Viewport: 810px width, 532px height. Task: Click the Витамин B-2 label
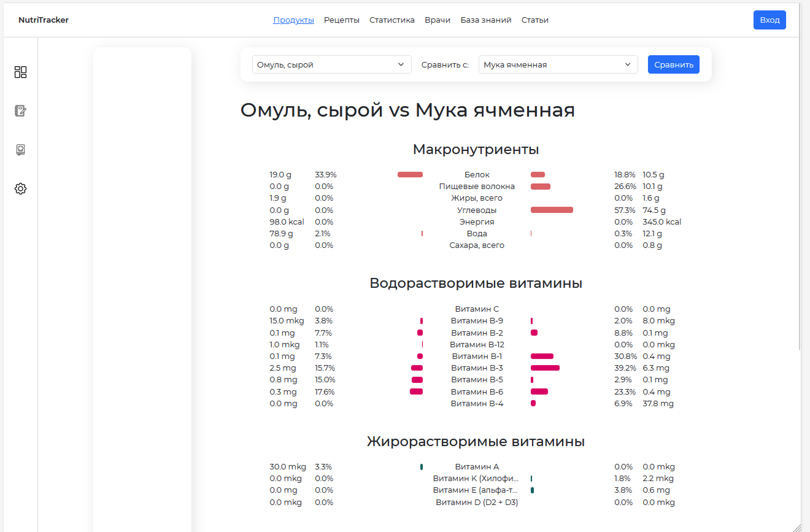[x=477, y=333]
